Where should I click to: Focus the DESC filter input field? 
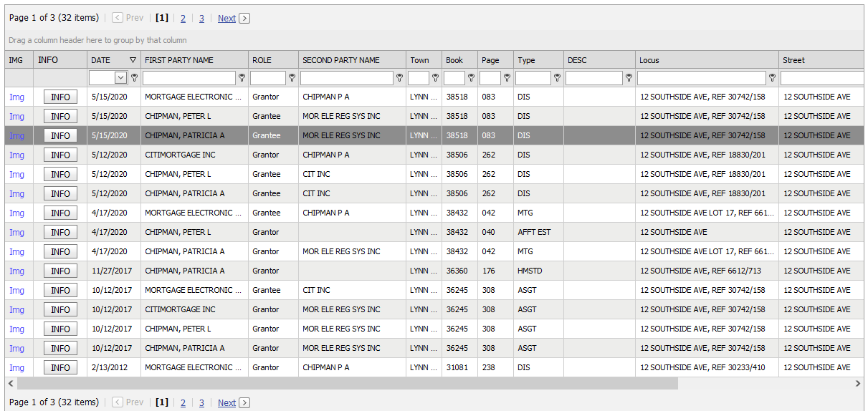pos(594,78)
